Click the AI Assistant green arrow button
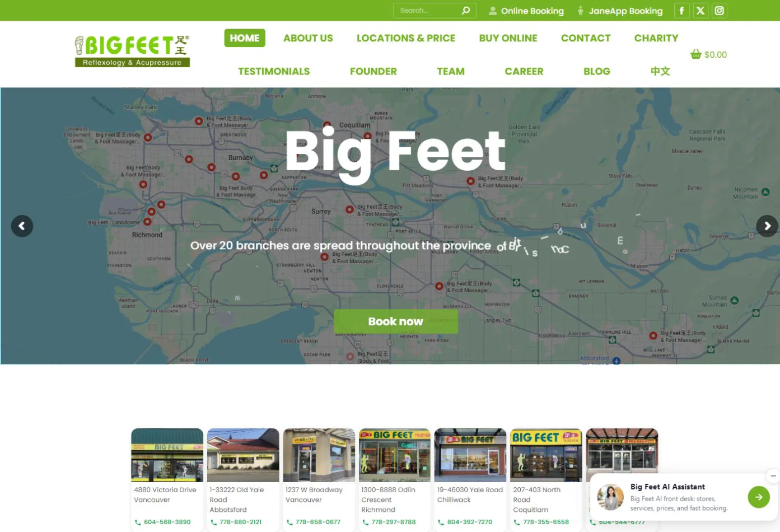Screen dimensions: 780x532 759,497
